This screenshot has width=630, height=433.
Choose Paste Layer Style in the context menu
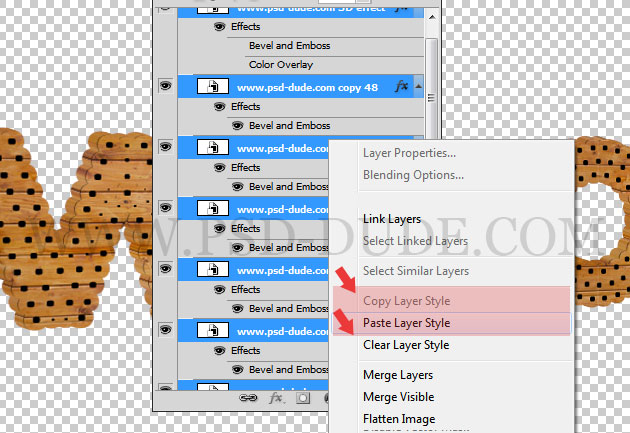pyautogui.click(x=407, y=323)
